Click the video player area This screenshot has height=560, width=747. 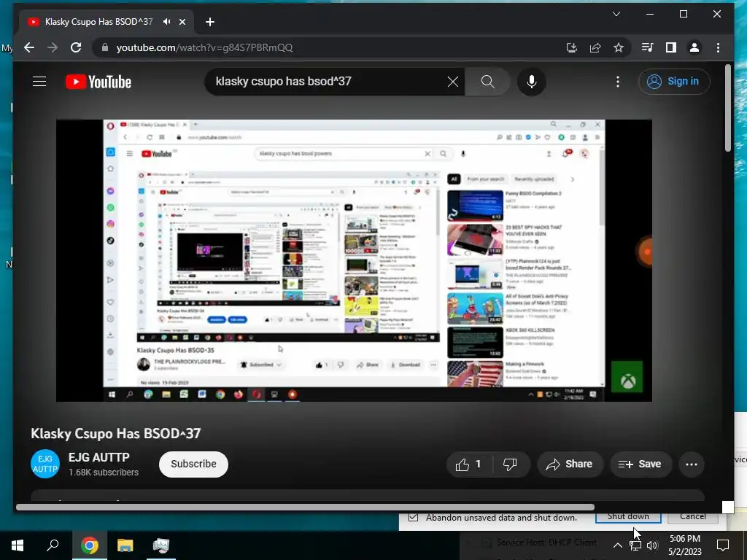(x=354, y=260)
